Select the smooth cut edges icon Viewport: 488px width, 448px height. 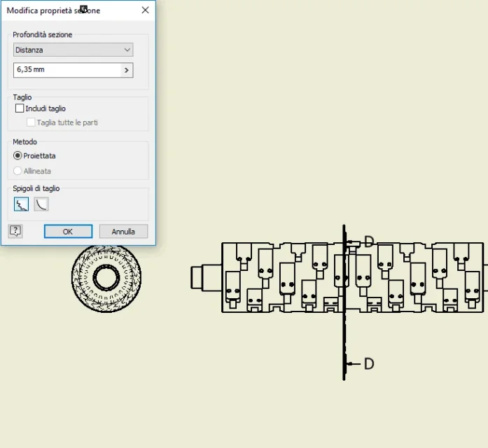[x=41, y=204]
